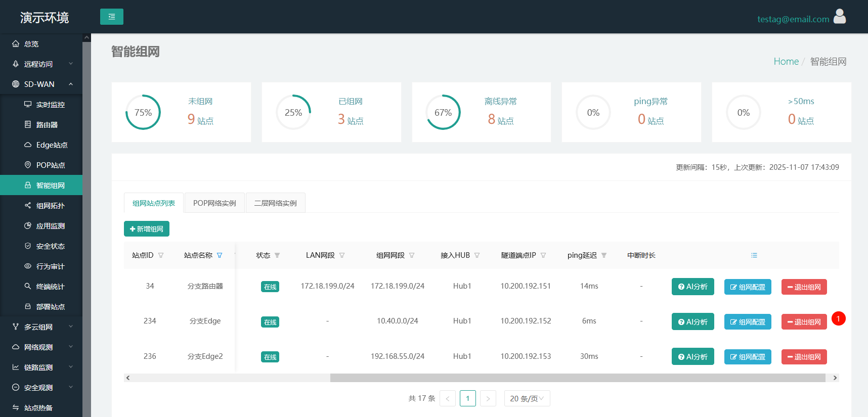Click the 远程访问 microphone-like icon

(x=16, y=64)
